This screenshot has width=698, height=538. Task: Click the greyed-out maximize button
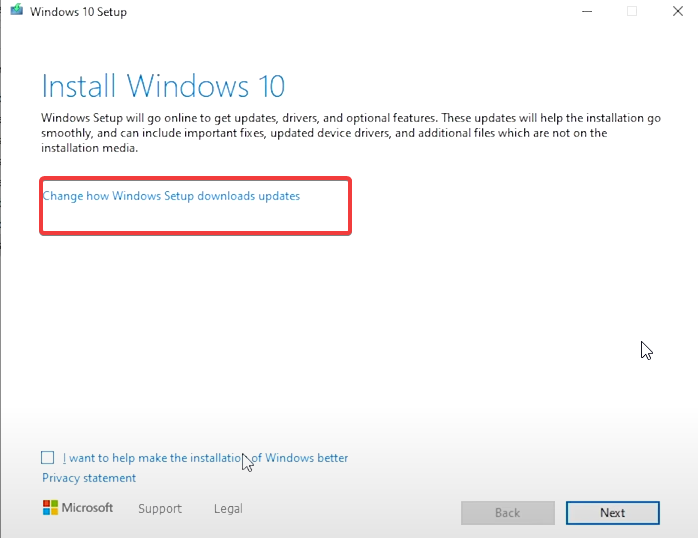point(632,12)
